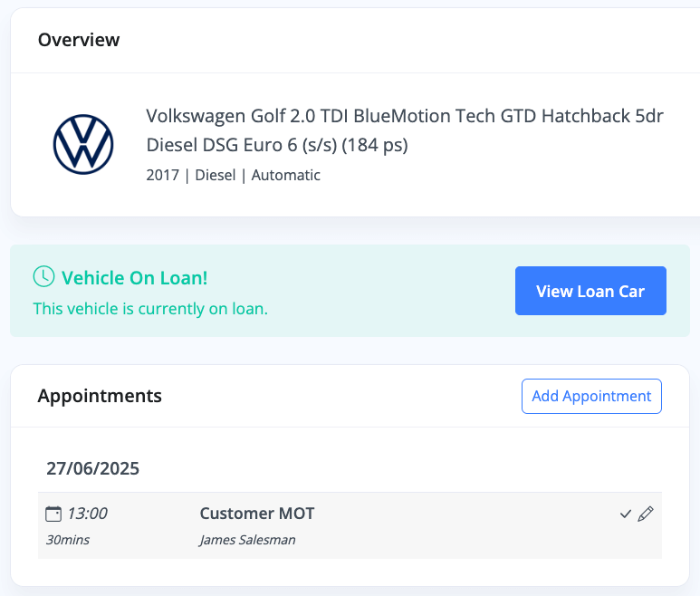This screenshot has width=700, height=596.
Task: Click the 30mins duration label
Action: pos(68,541)
